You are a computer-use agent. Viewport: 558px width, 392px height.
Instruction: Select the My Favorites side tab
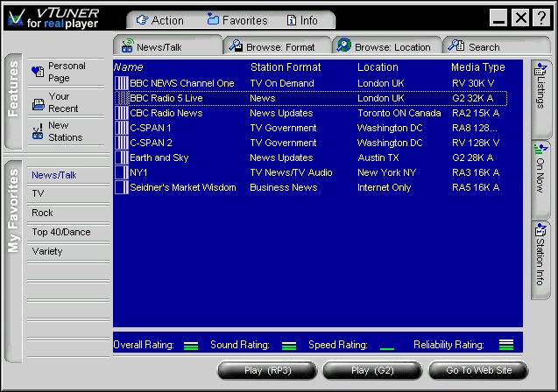coord(13,262)
